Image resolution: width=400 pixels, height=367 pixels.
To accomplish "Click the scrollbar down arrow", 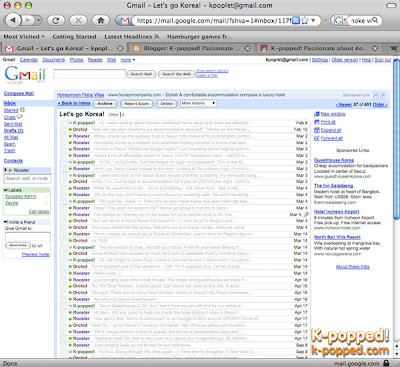I will [396, 354].
